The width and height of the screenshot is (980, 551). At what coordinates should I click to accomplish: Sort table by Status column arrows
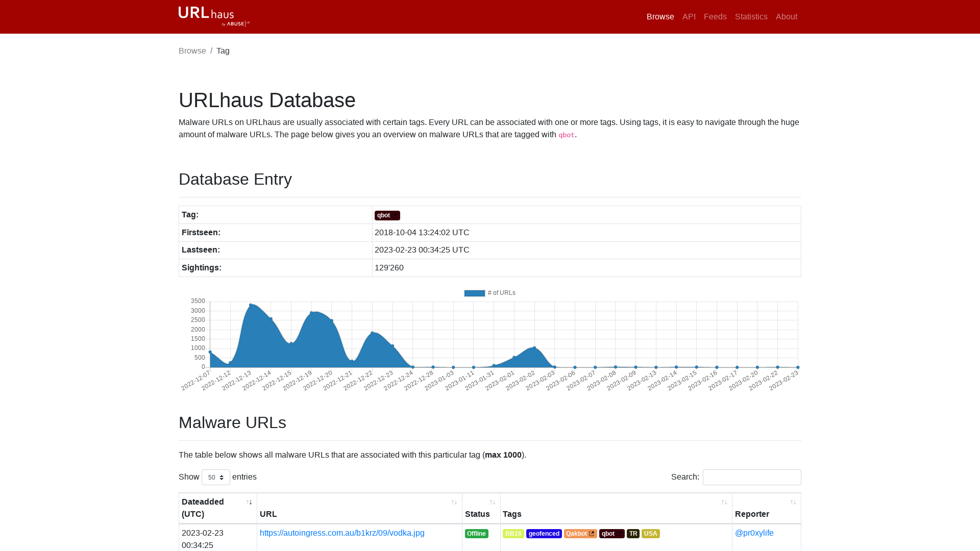pos(493,503)
